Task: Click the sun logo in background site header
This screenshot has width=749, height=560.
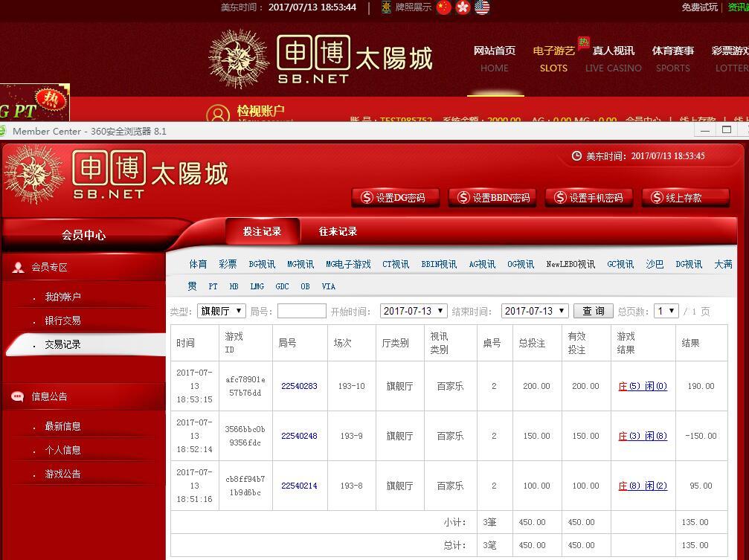Action: tap(239, 59)
